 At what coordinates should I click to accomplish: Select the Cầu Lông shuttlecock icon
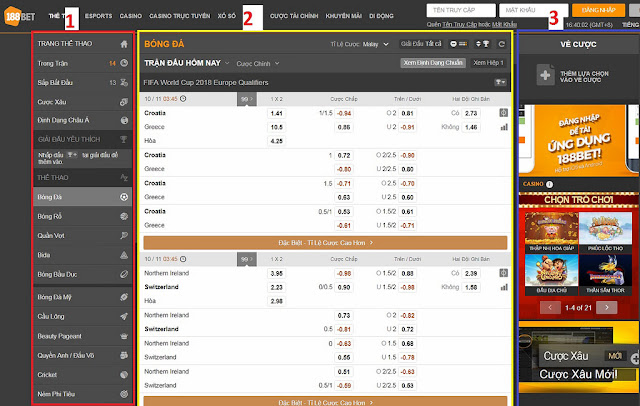124,316
